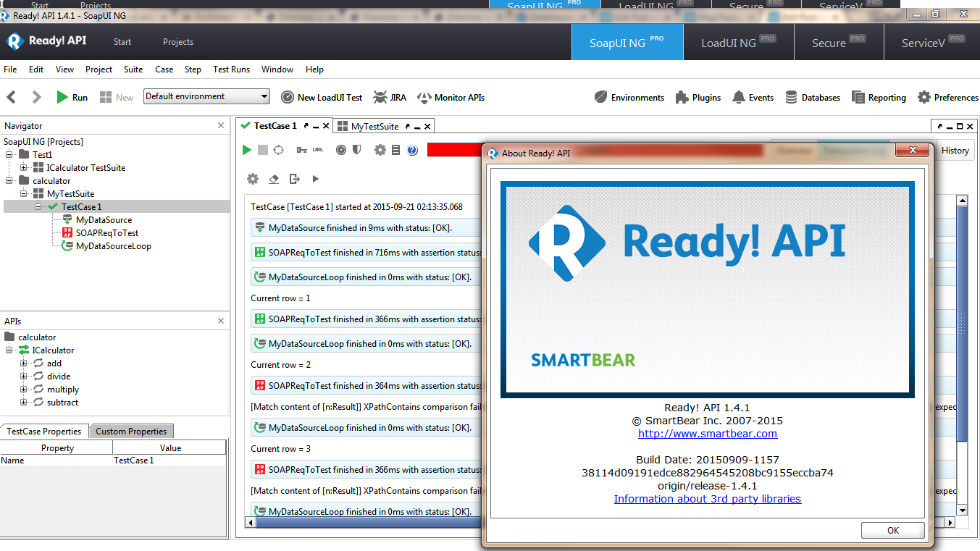Open the Test Runs menu
This screenshot has height=551, width=980.
coord(231,70)
